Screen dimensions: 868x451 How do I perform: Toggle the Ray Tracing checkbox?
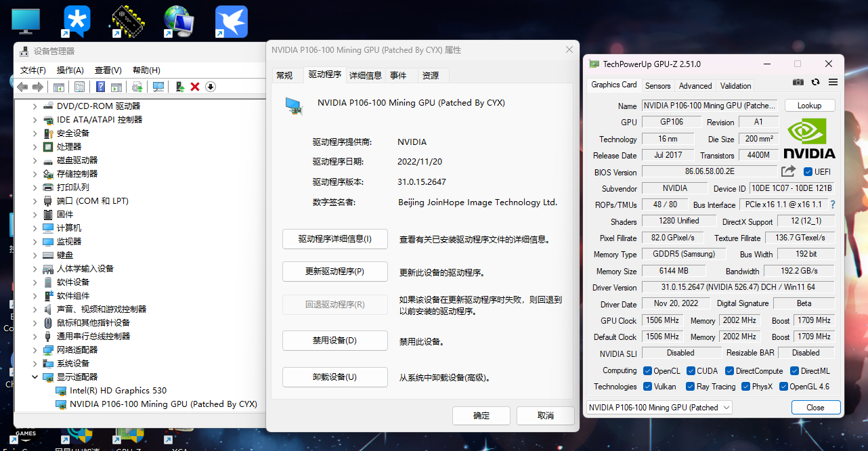[690, 387]
